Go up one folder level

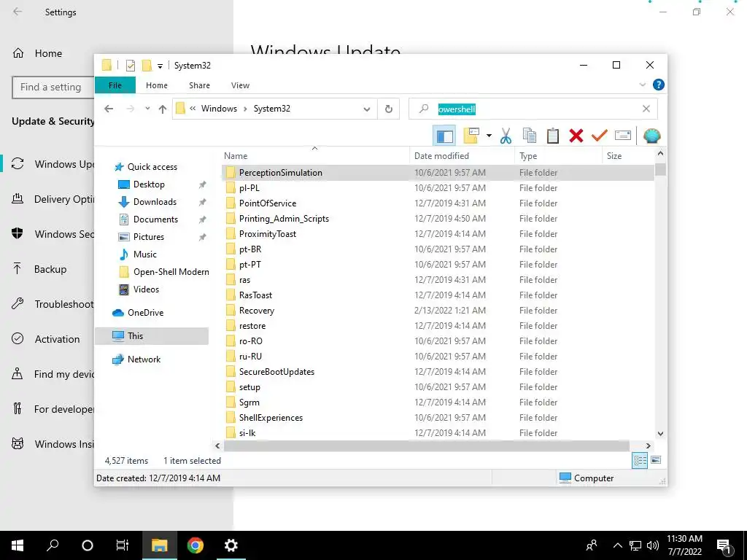pyautogui.click(x=163, y=109)
